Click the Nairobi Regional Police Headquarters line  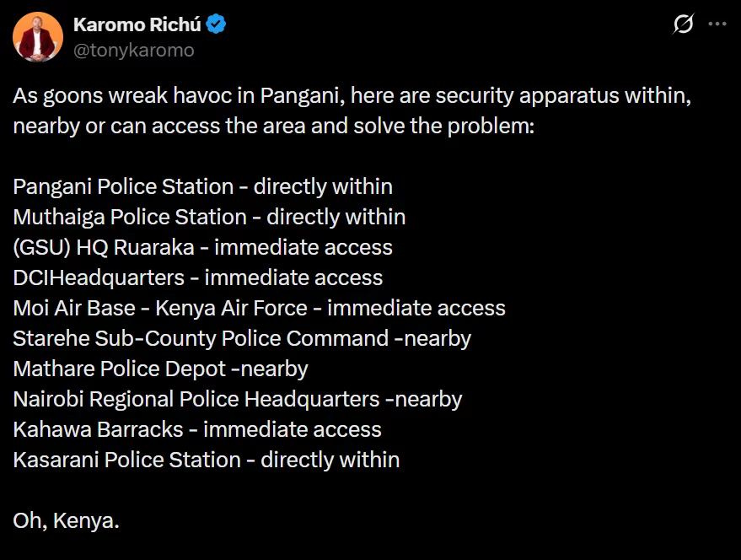coord(237,399)
